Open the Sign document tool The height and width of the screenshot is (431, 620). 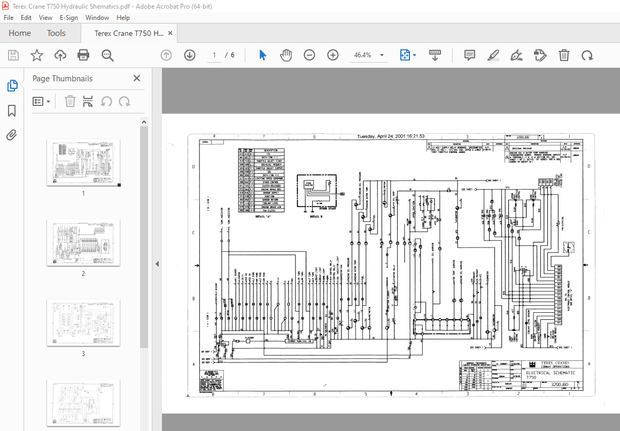(516, 55)
